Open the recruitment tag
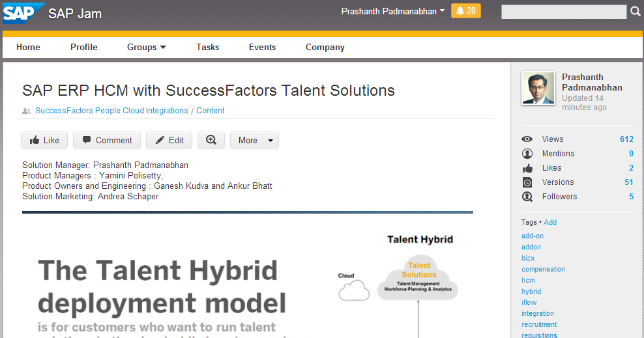The width and height of the screenshot is (644, 338). click(539, 324)
